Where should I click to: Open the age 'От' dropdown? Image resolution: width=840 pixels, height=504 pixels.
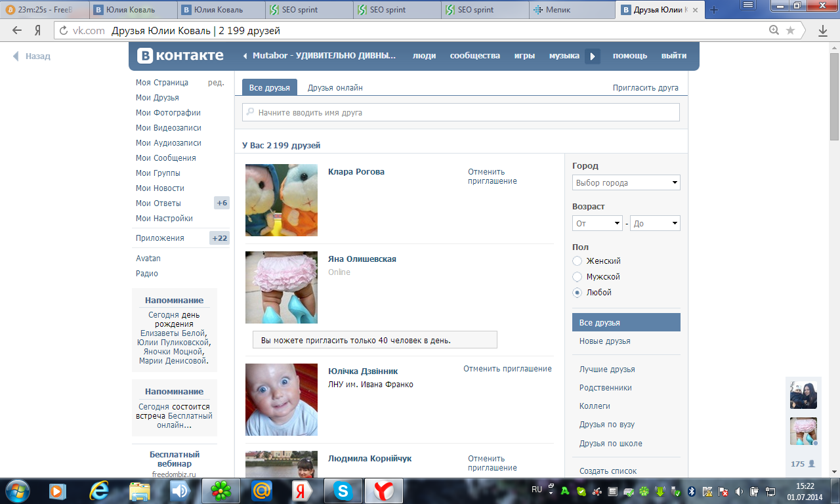[597, 223]
